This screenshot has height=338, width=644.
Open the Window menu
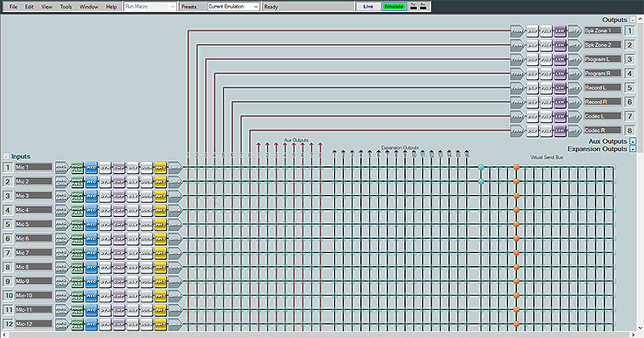coord(89,6)
